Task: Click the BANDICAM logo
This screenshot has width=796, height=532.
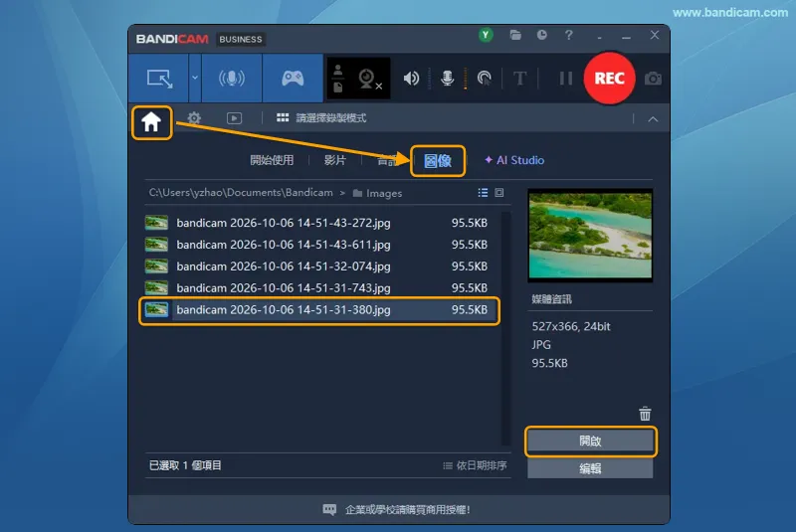Action: click(172, 39)
